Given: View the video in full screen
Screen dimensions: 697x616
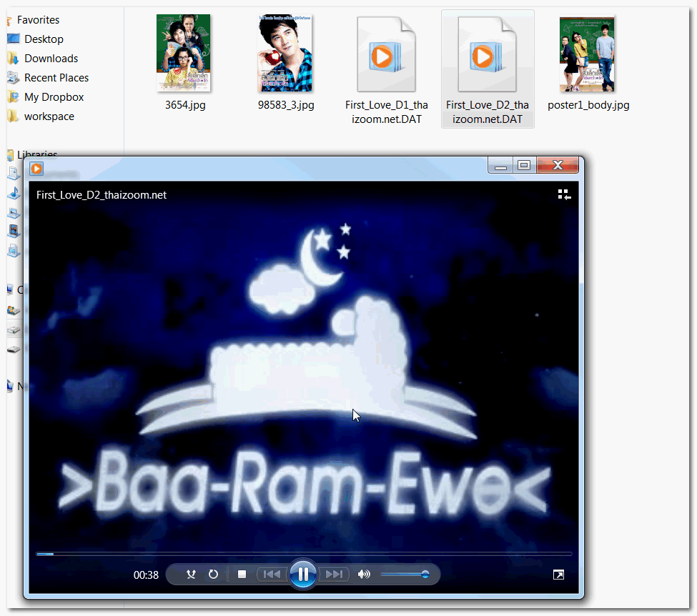Looking at the screenshot, I should (x=558, y=575).
